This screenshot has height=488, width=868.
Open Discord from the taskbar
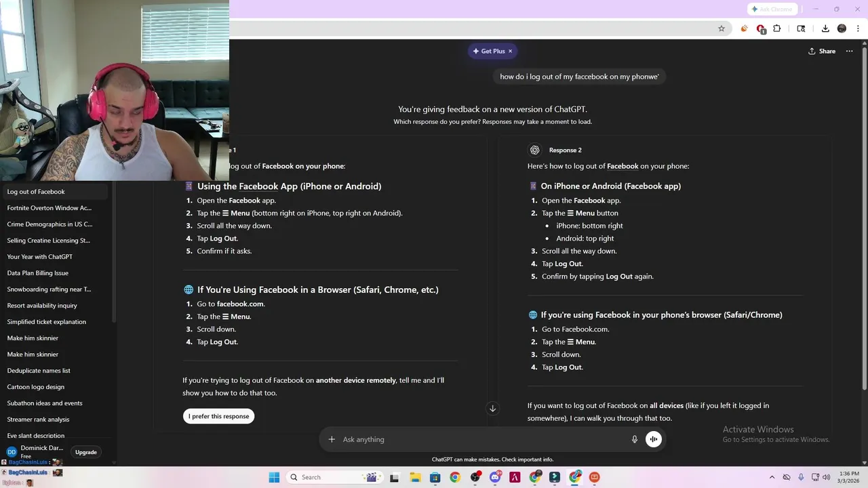pyautogui.click(x=495, y=477)
